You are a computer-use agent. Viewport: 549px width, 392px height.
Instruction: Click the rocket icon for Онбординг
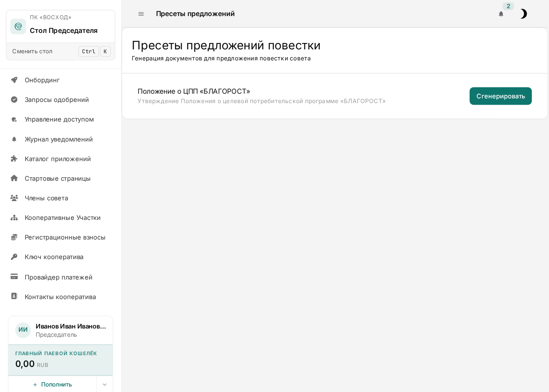14,80
